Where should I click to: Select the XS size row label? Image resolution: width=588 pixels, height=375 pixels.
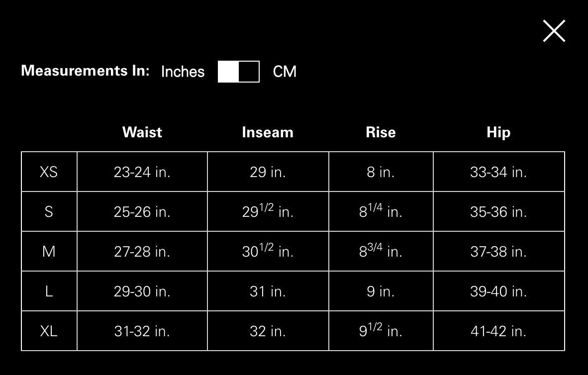tap(49, 172)
